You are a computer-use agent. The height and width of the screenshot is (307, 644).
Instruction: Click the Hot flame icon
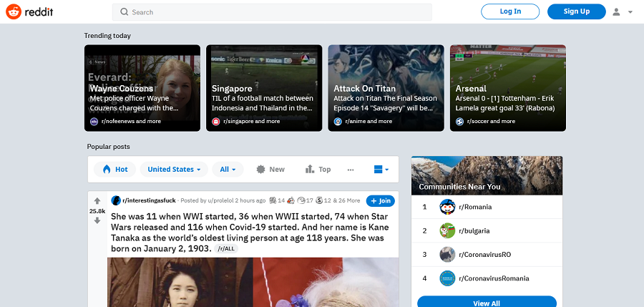pos(107,170)
